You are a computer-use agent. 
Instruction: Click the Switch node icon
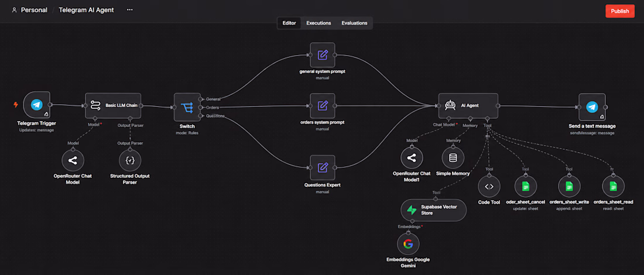click(187, 107)
